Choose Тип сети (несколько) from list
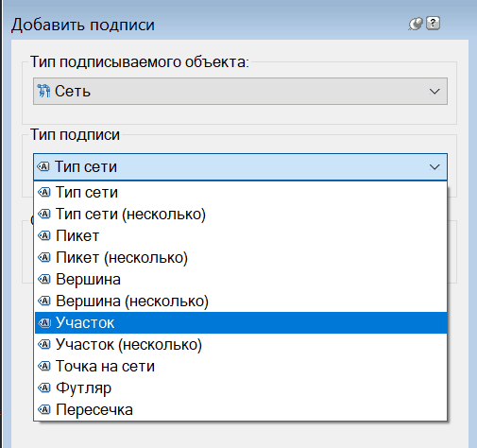The height and width of the screenshot is (448, 477). pyautogui.click(x=241, y=214)
